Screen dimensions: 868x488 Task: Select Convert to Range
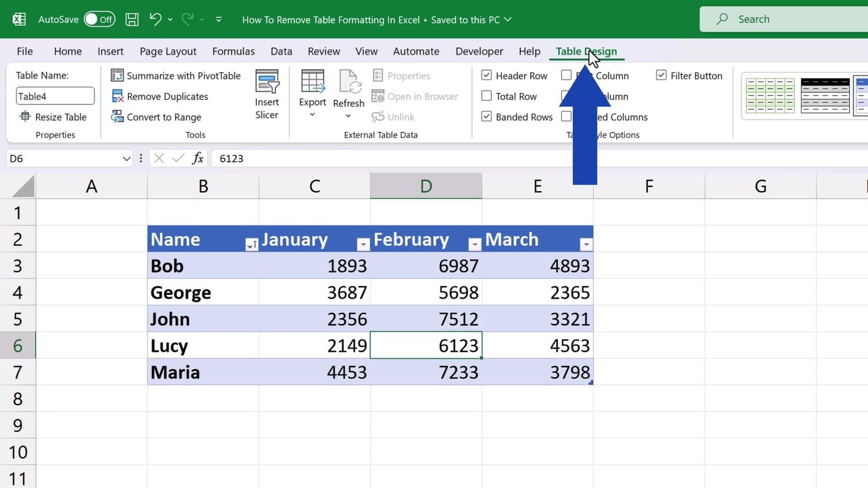point(163,117)
